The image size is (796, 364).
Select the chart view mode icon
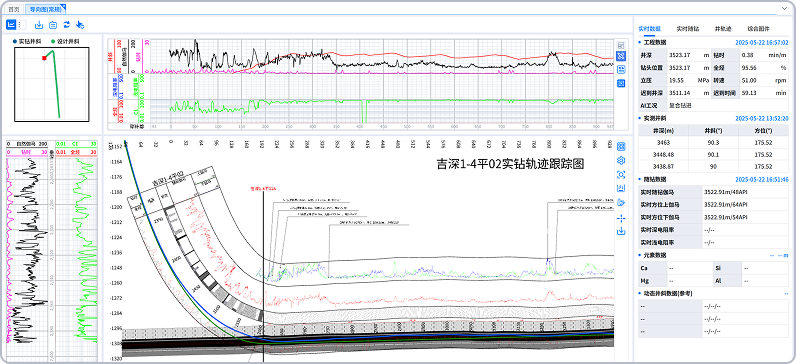pyautogui.click(x=11, y=24)
